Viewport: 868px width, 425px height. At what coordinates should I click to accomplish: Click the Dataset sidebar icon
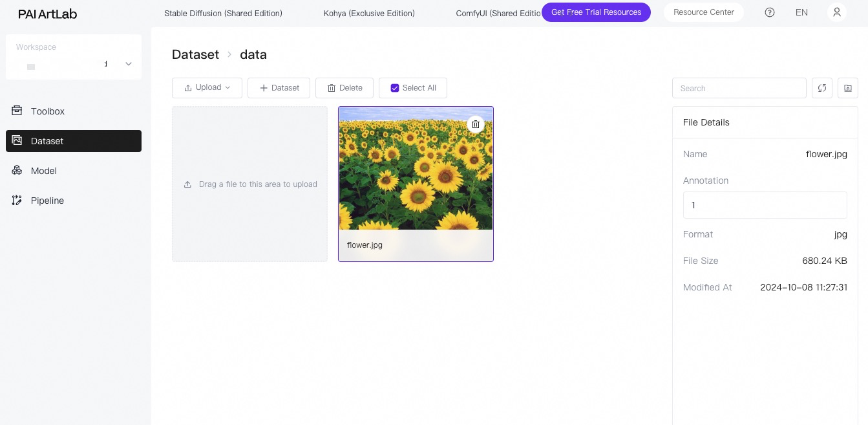pos(17,140)
